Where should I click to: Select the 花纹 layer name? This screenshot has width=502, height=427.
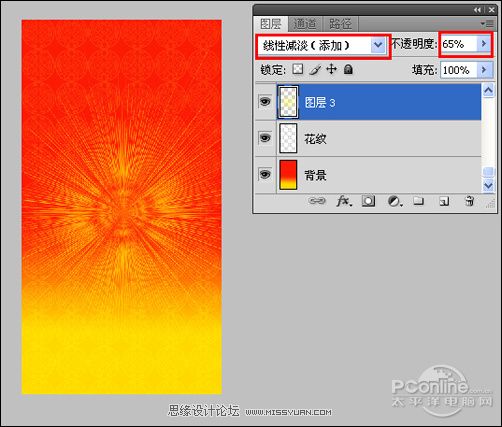(x=315, y=138)
